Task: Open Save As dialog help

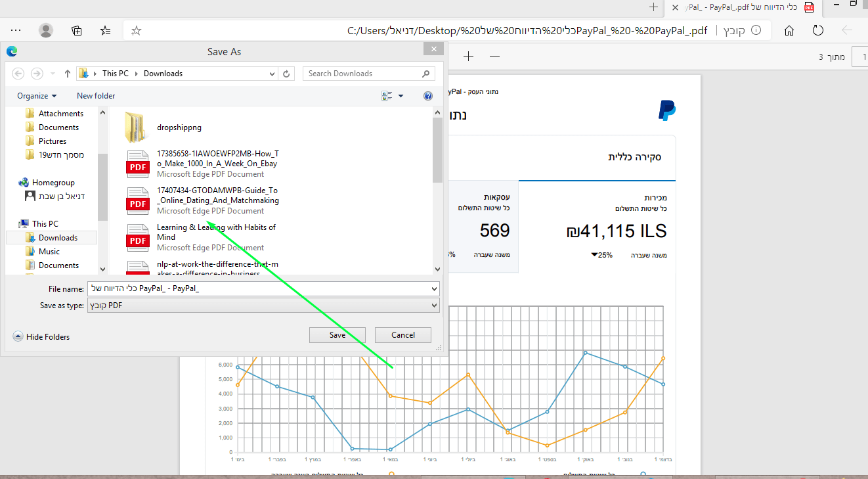Action: coord(428,96)
